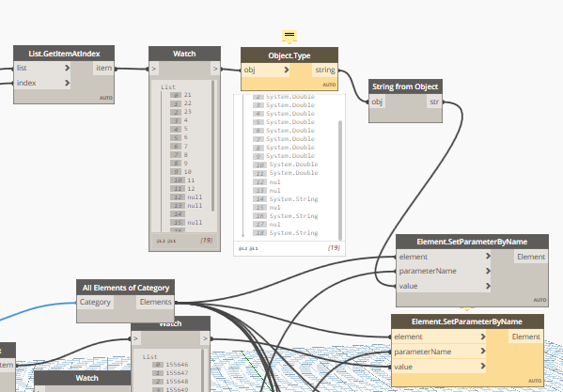Click the Watch node output port arrow
The height and width of the screenshot is (392, 563).
tap(215, 69)
